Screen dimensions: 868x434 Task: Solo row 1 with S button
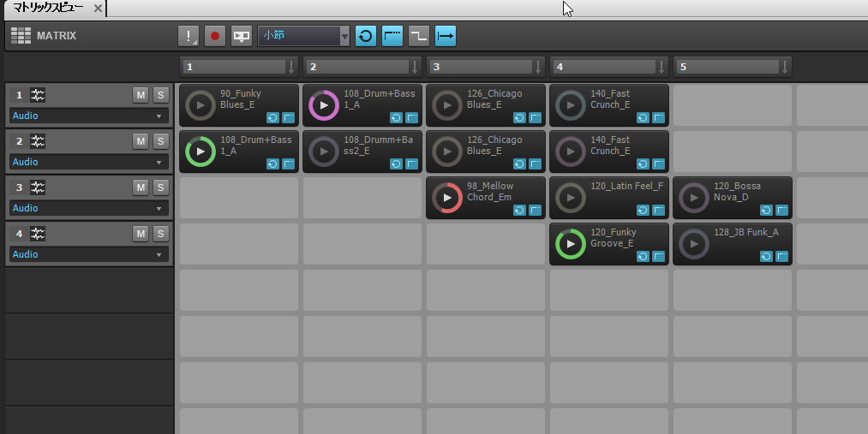click(x=160, y=95)
